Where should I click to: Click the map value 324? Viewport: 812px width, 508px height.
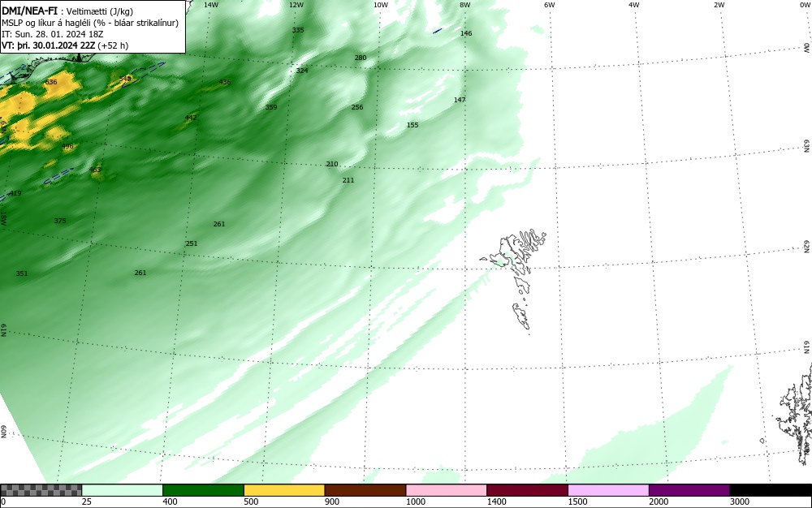302,71
